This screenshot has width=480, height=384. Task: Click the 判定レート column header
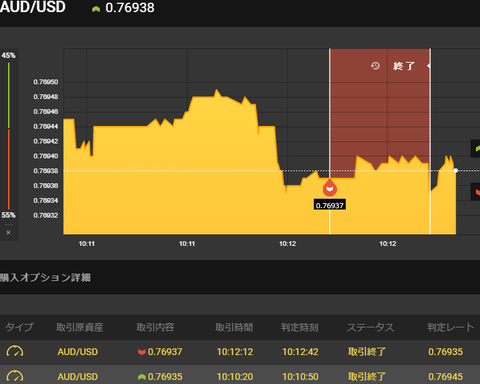point(451,327)
